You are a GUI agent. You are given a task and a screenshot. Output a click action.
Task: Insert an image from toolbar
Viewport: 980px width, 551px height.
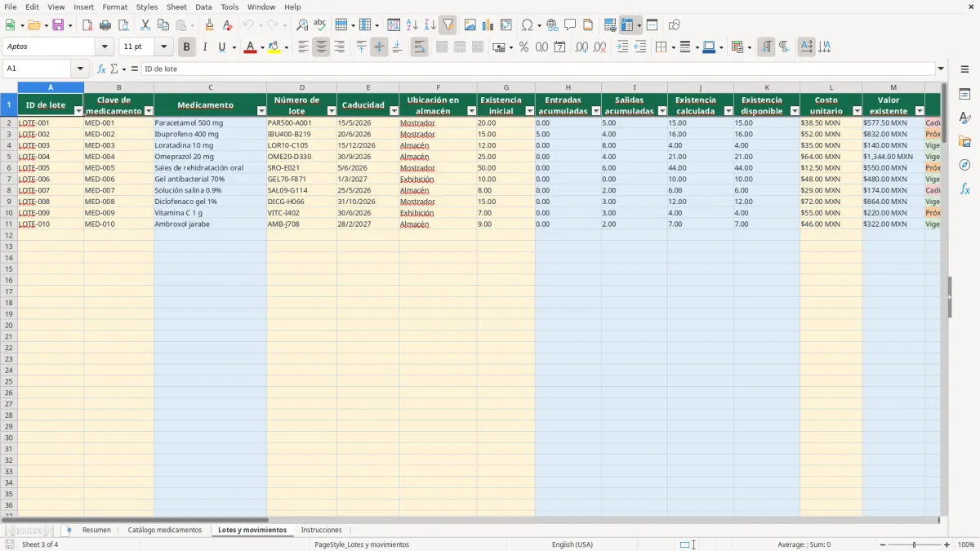(x=470, y=25)
